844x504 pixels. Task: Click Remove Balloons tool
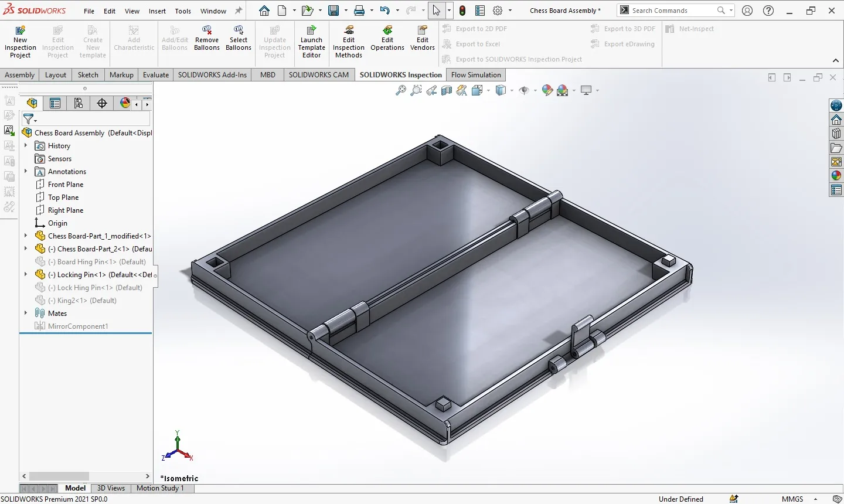(206, 39)
